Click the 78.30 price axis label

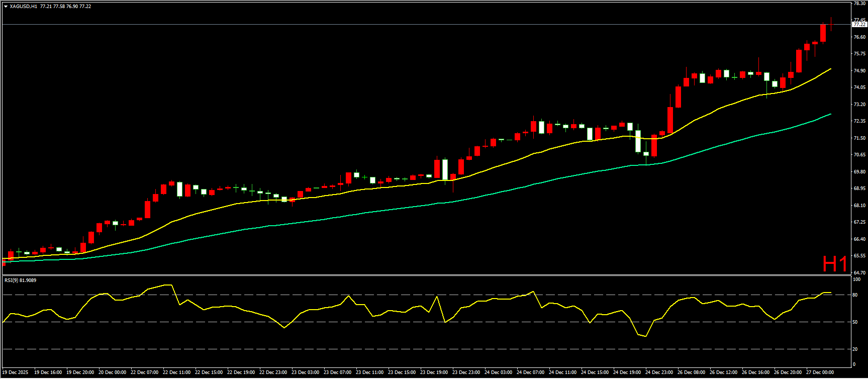coord(859,4)
